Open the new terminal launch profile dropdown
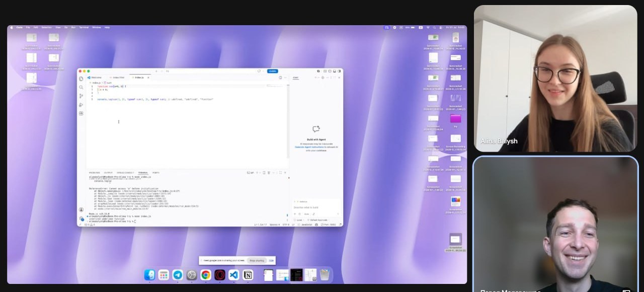This screenshot has width=644, height=292. tap(260, 173)
